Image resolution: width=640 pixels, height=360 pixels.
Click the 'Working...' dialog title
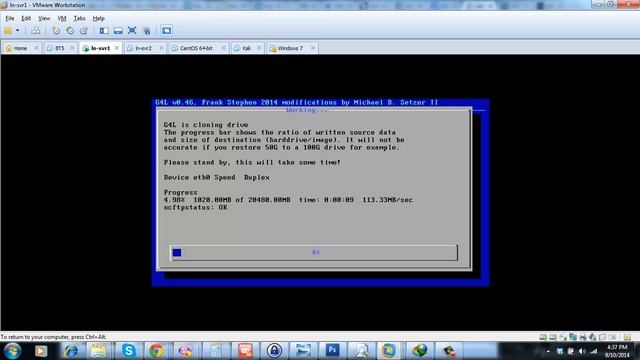[307, 110]
